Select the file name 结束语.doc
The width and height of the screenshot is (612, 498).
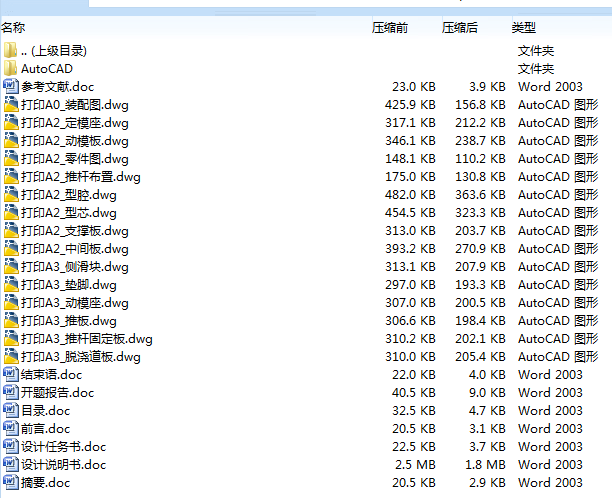tap(52, 375)
